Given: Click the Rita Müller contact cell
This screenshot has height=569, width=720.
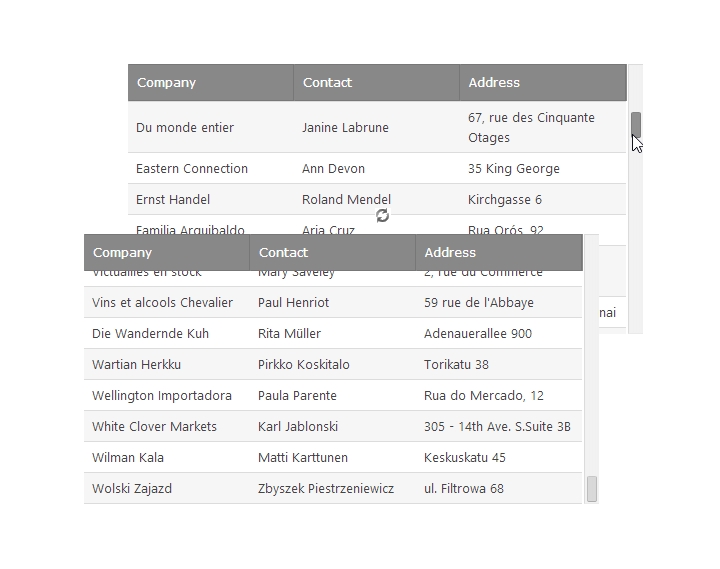Looking at the screenshot, I should pos(332,333).
